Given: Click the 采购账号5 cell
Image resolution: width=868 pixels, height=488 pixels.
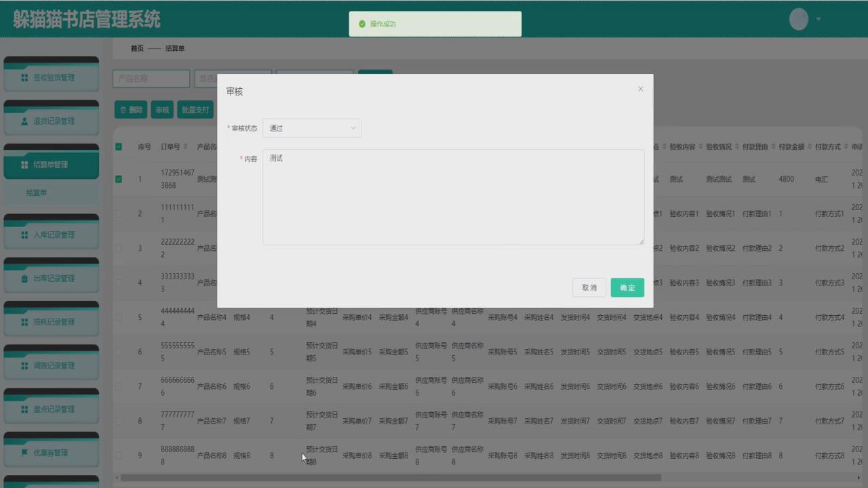Looking at the screenshot, I should [x=502, y=352].
